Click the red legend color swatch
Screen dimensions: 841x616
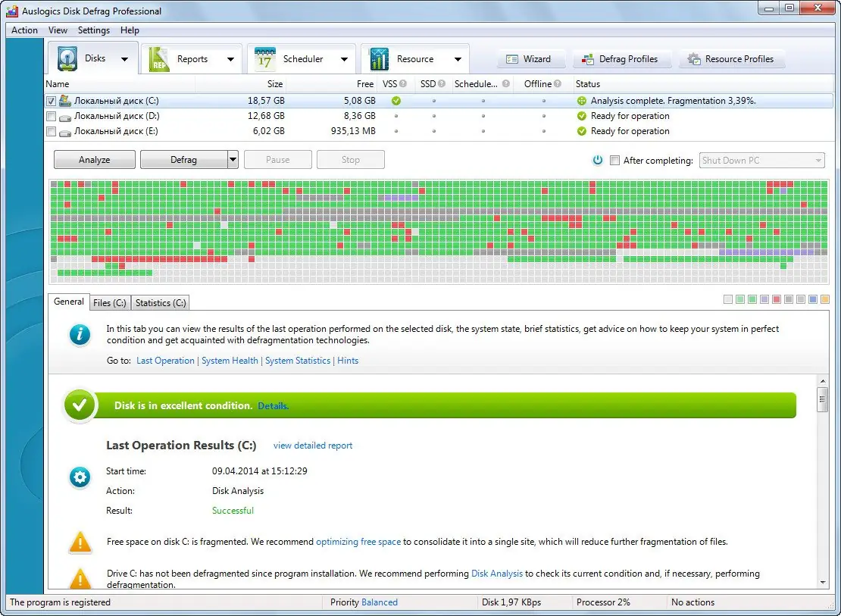point(776,299)
